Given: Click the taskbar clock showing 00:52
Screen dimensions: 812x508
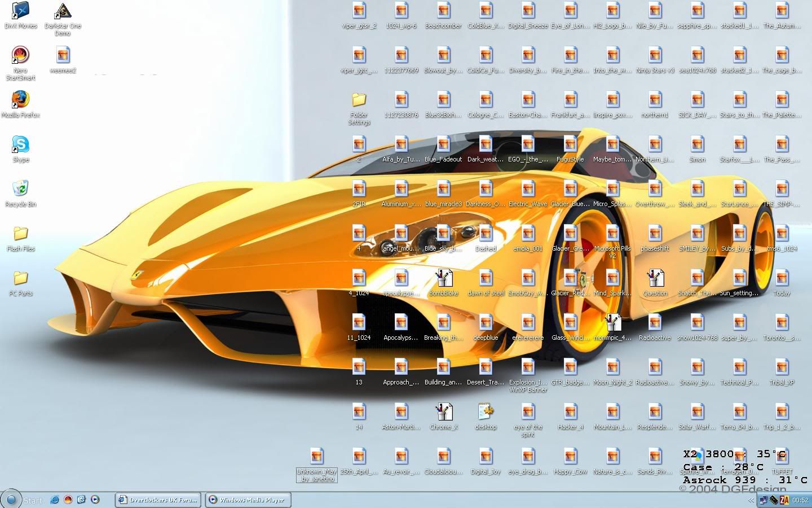Looking at the screenshot, I should pyautogui.click(x=800, y=500).
